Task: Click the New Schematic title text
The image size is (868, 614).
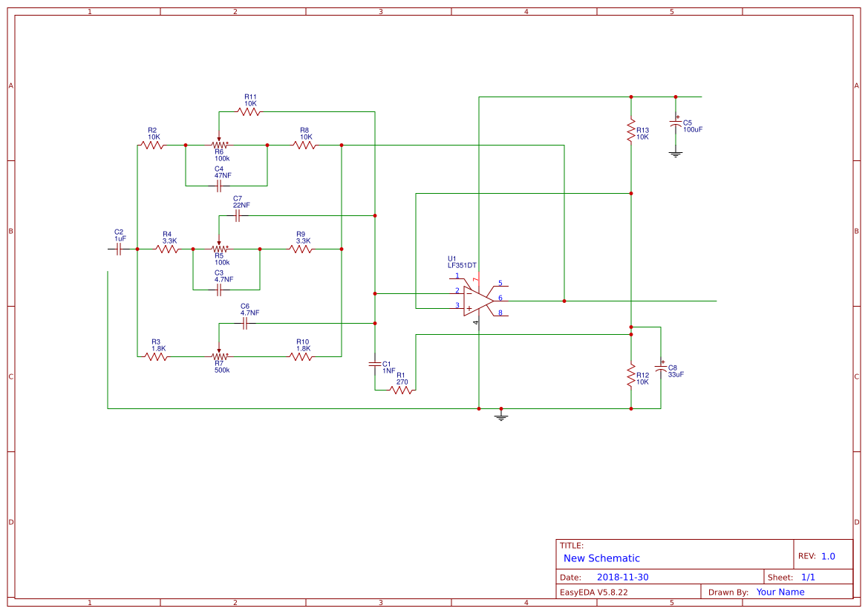Action: (600, 558)
